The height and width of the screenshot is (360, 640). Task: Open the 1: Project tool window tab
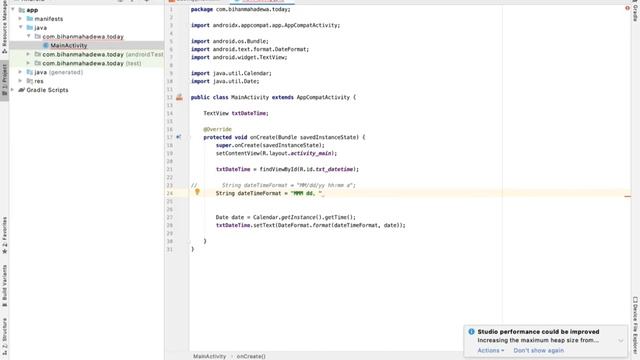click(4, 80)
